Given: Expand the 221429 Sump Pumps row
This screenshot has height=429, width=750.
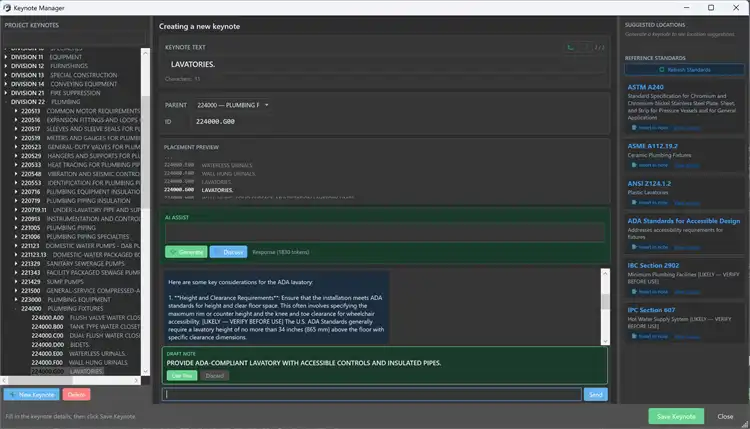Looking at the screenshot, I should [x=16, y=282].
